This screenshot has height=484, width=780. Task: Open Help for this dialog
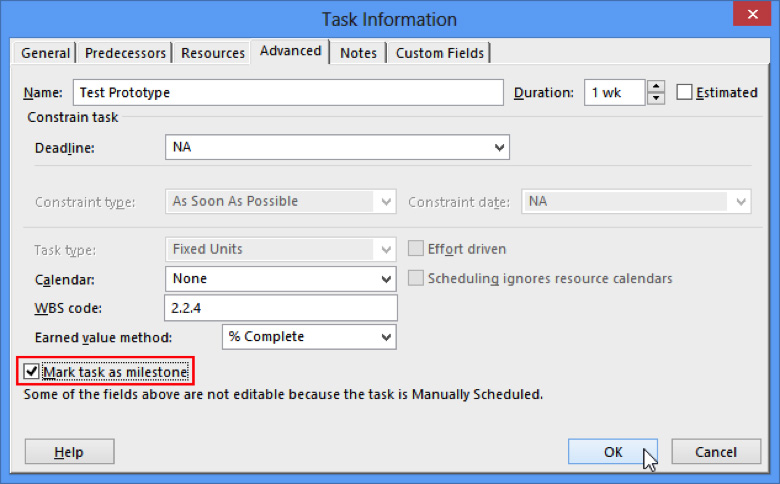[69, 452]
